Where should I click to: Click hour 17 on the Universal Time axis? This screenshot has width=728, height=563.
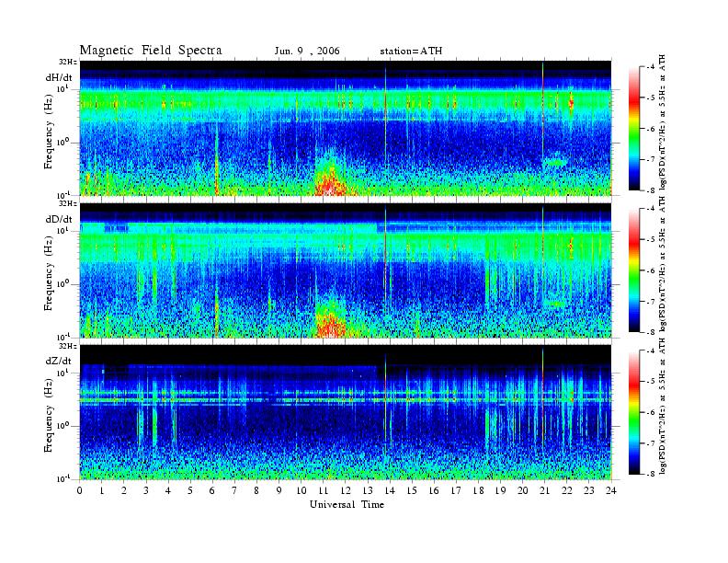[x=456, y=490]
